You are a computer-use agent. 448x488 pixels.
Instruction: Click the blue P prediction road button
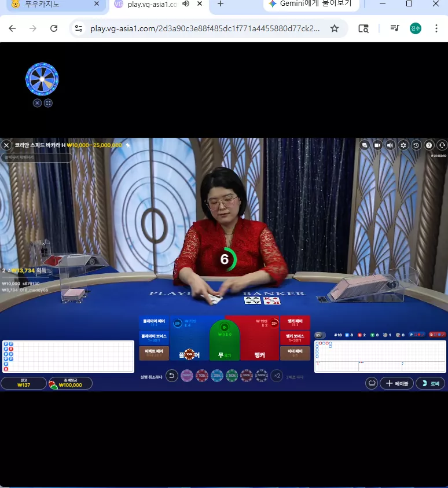click(x=417, y=335)
